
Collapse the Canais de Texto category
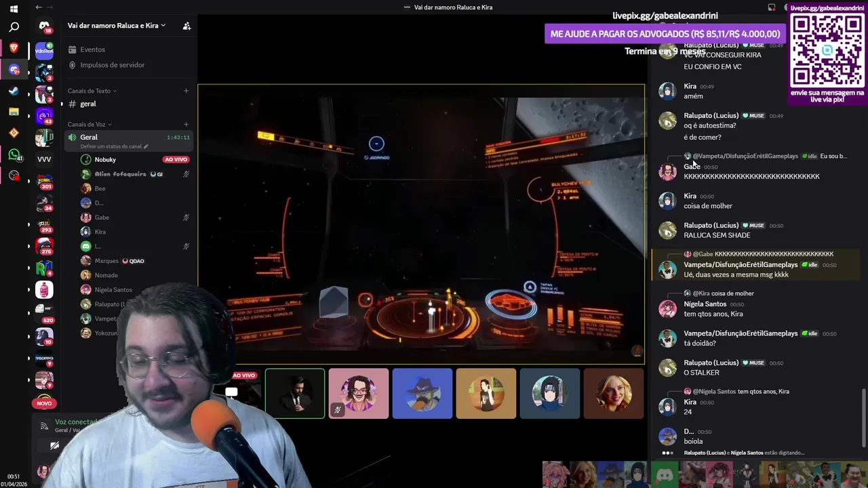pos(92,91)
